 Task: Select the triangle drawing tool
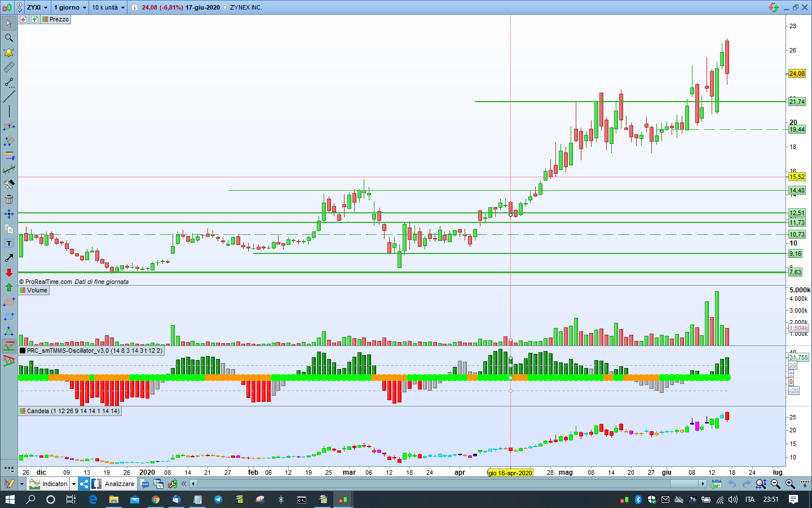tap(8, 331)
